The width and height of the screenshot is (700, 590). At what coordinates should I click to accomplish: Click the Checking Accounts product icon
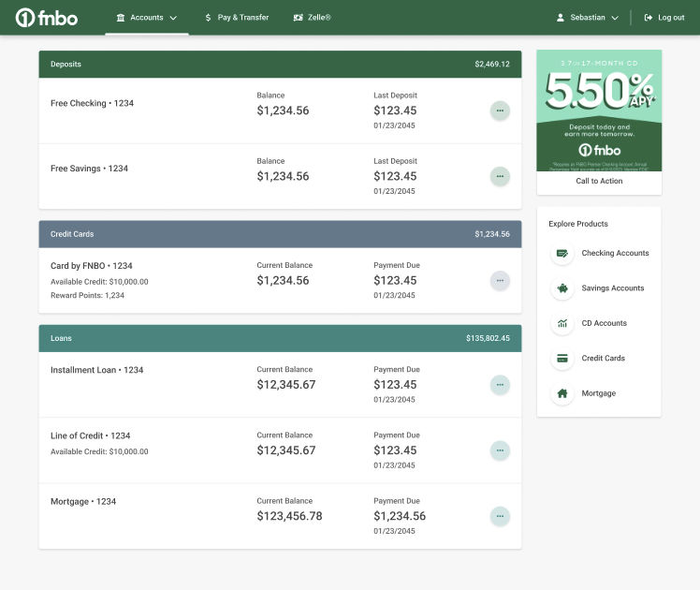pos(562,254)
